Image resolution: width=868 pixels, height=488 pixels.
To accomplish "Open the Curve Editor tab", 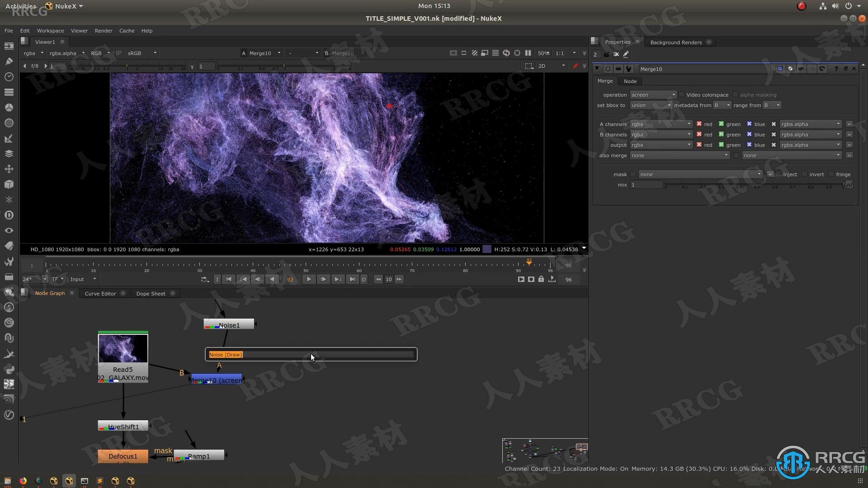I will 99,292.
